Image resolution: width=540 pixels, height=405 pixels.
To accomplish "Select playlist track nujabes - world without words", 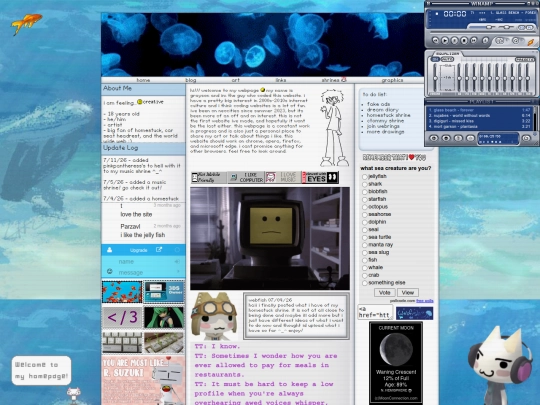I will tap(479, 116).
